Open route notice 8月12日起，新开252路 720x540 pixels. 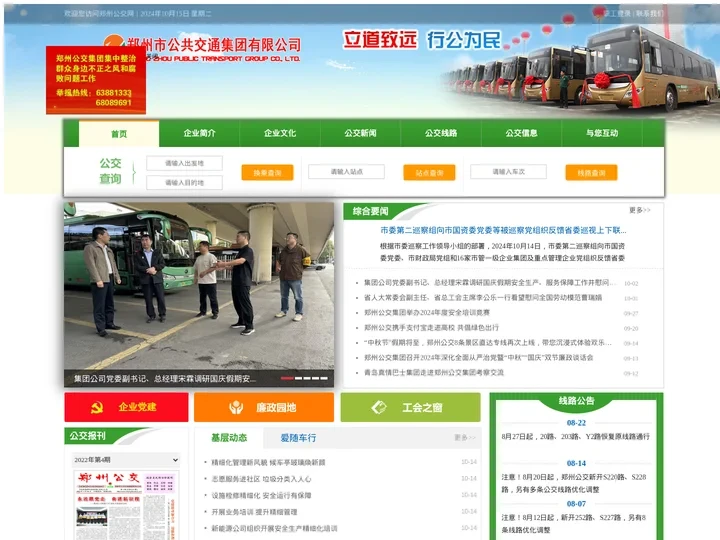[x=574, y=524]
